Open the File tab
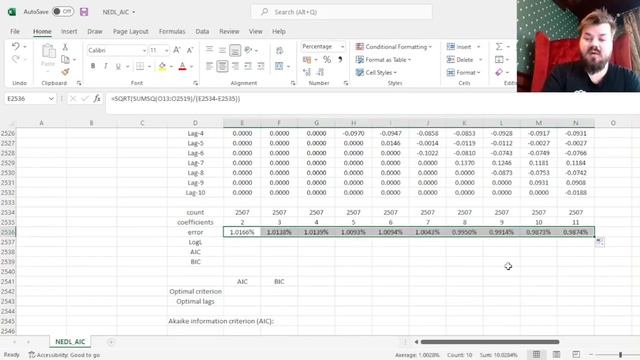 coord(15,31)
